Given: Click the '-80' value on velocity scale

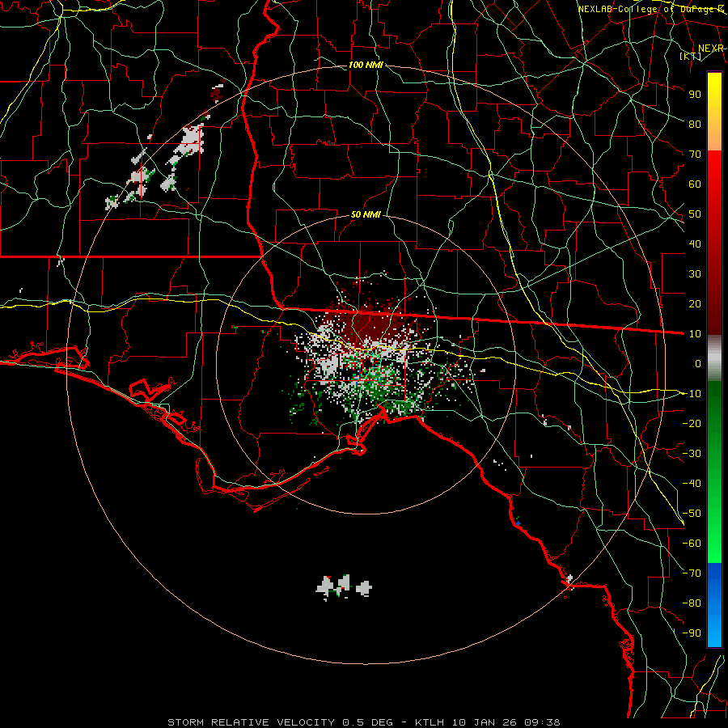Looking at the screenshot, I should pos(692,603).
